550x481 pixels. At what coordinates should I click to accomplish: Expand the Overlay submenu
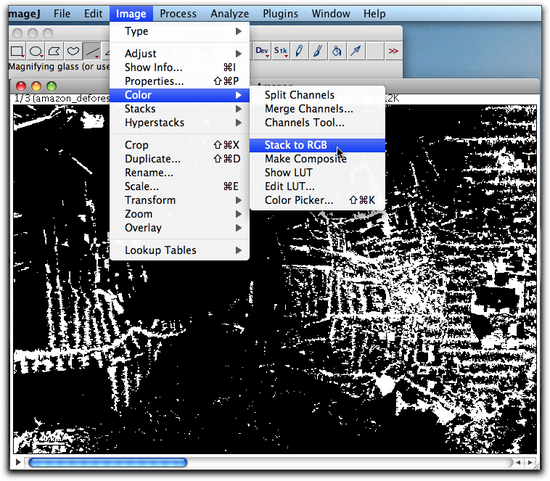click(x=180, y=228)
